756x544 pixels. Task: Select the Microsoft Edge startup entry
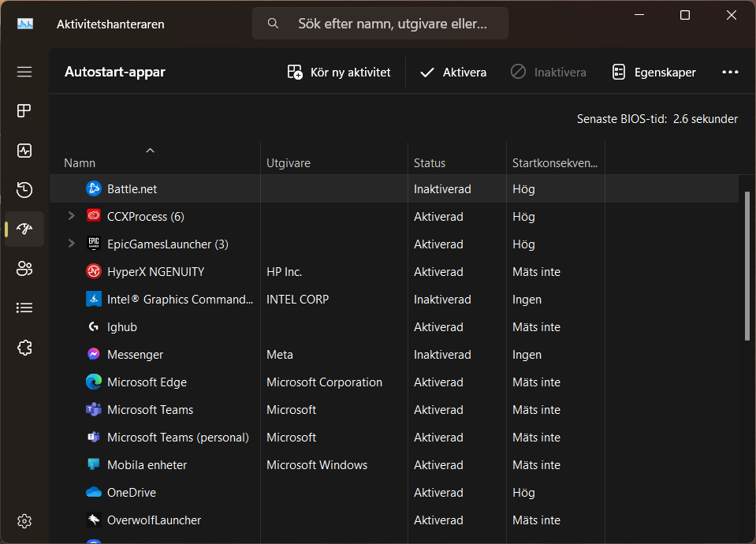[147, 382]
